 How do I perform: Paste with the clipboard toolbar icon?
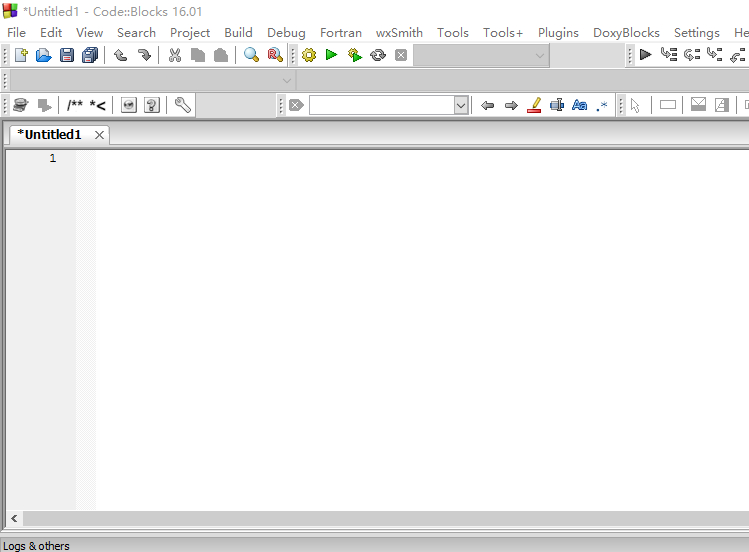click(x=221, y=55)
